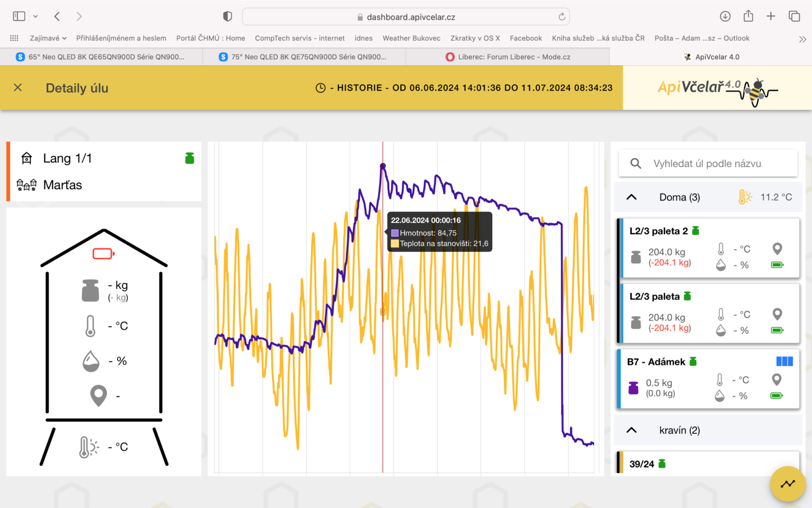Switch to Liberec: Forum Liberec tab
Viewport: 812px width, 508px height.
click(x=508, y=57)
